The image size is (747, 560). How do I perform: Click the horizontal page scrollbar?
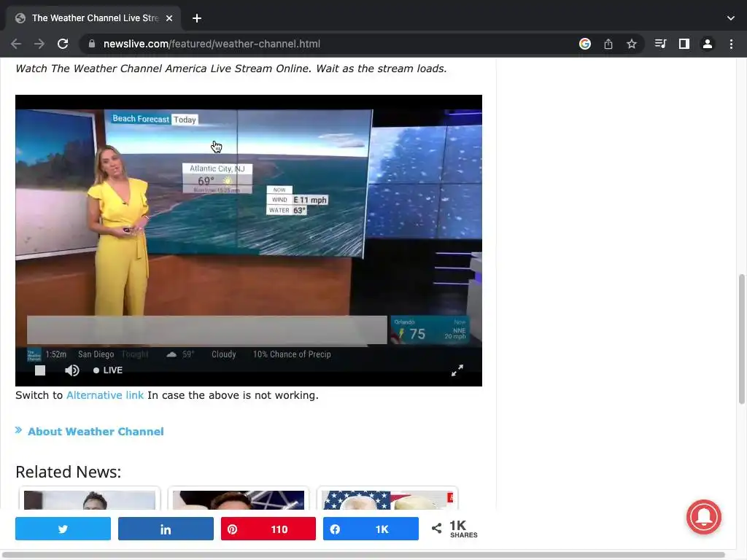click(x=364, y=555)
